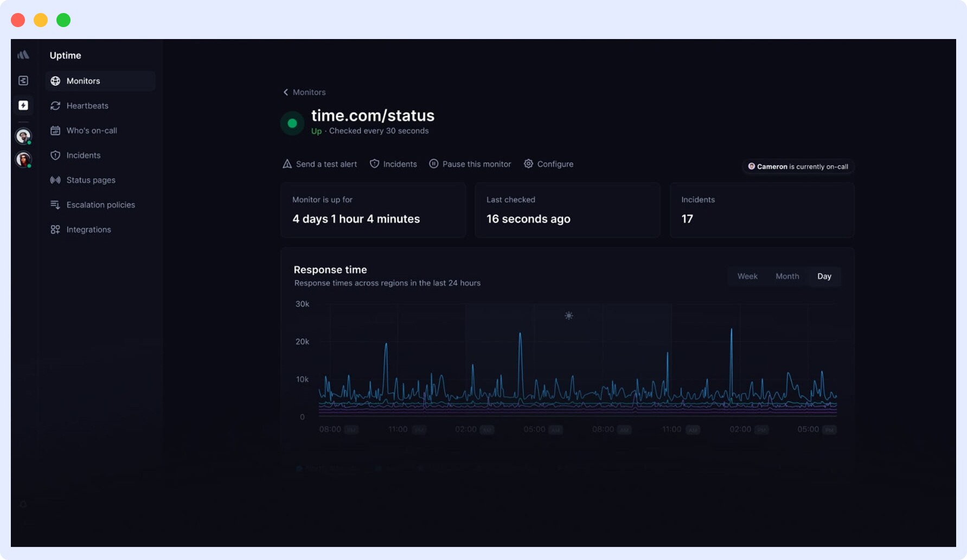Click the Better Stack logo icon
Screen dimensions: 967x560
[x=23, y=55]
